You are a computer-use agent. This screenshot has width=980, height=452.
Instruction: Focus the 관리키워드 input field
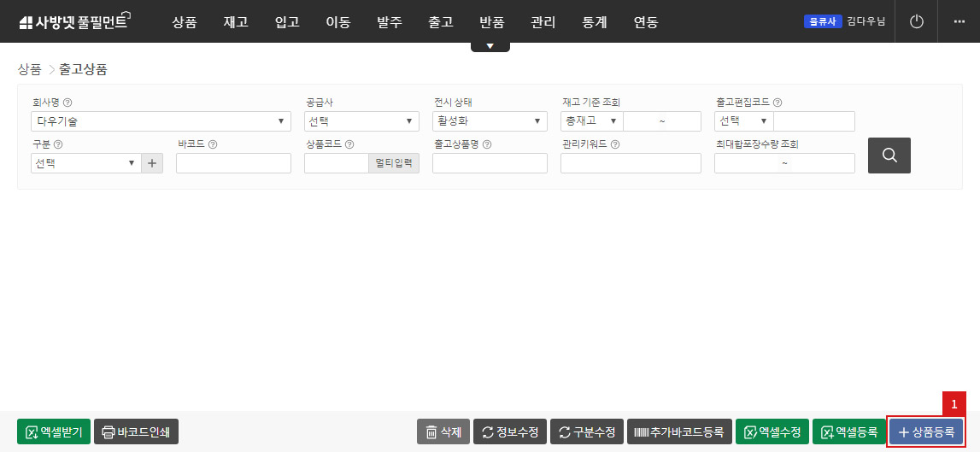(631, 163)
